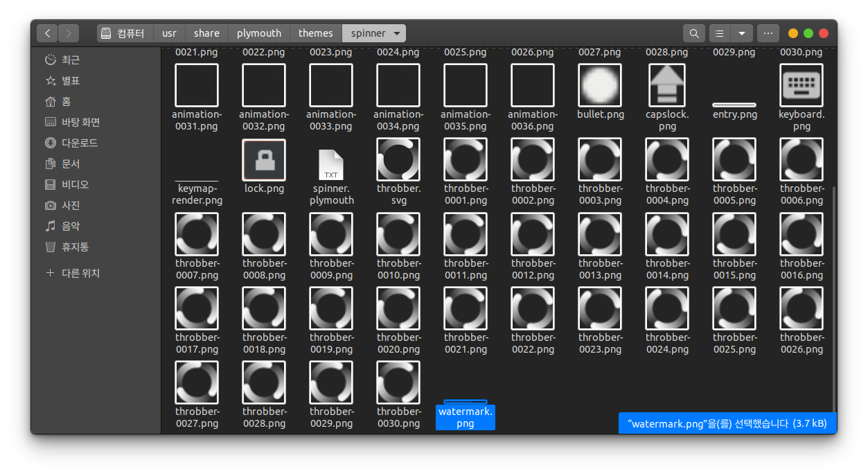Navigate to plymouth path segment
This screenshot has width=868, height=476.
tap(259, 33)
